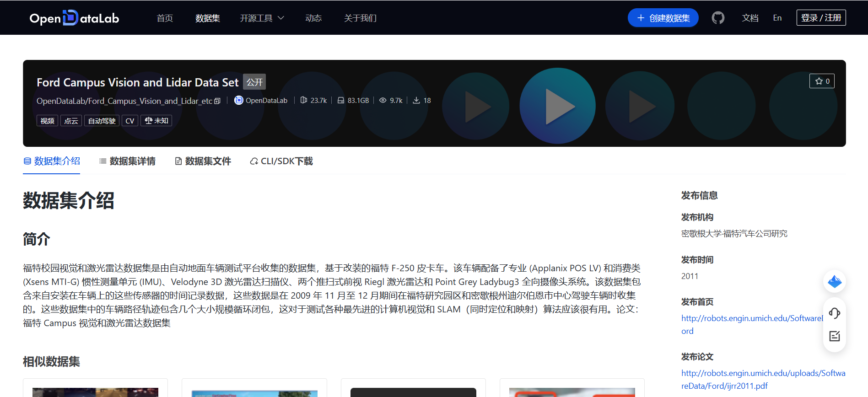Open the feedback edit-note icon
Viewport: 868px width, 397px height.
click(x=835, y=336)
